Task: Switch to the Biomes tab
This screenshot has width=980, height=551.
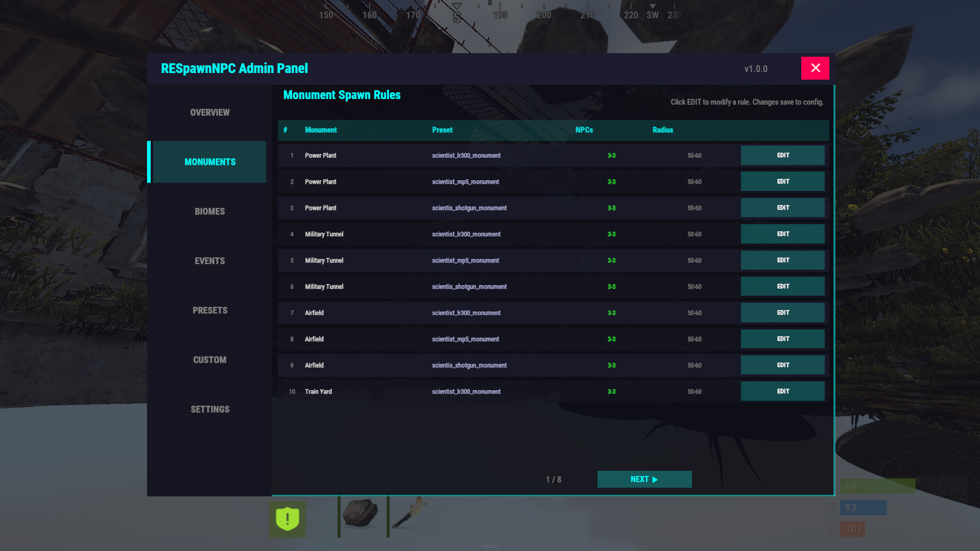Action: [209, 211]
